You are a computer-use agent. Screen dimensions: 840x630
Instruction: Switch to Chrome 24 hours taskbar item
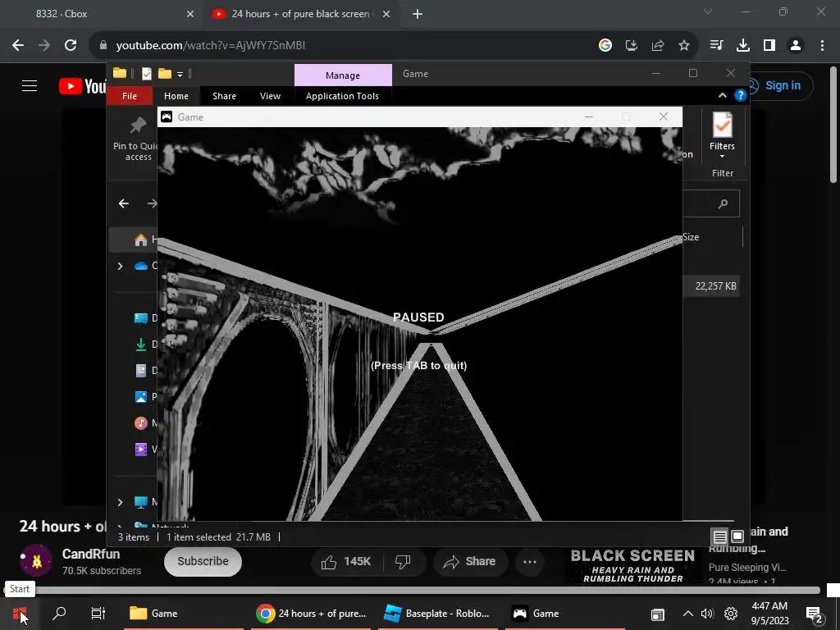311,614
